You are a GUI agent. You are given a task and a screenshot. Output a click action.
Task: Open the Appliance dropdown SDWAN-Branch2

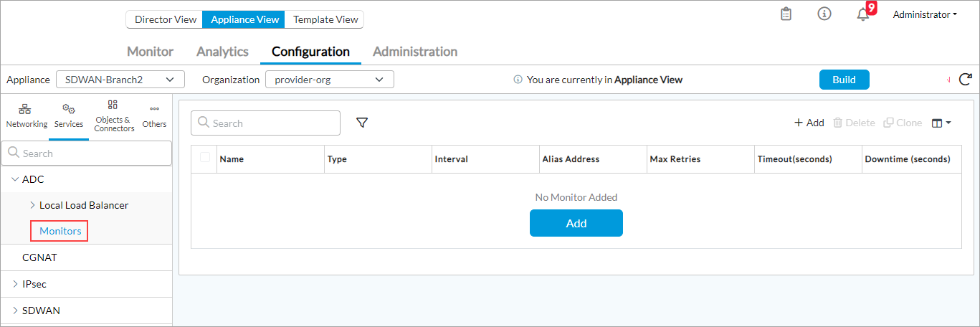point(120,80)
